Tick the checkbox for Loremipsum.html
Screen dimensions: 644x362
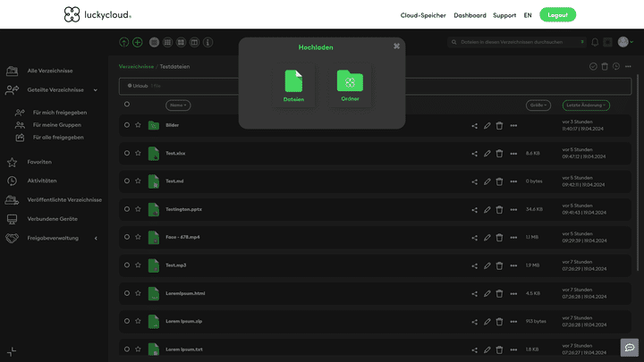click(x=127, y=293)
